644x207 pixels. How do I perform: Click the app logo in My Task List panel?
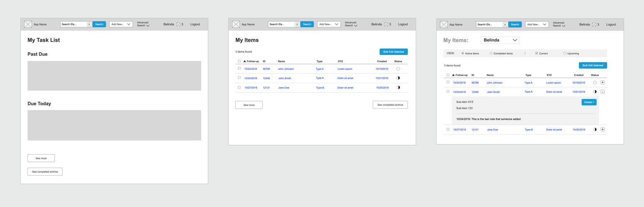pyautogui.click(x=28, y=25)
